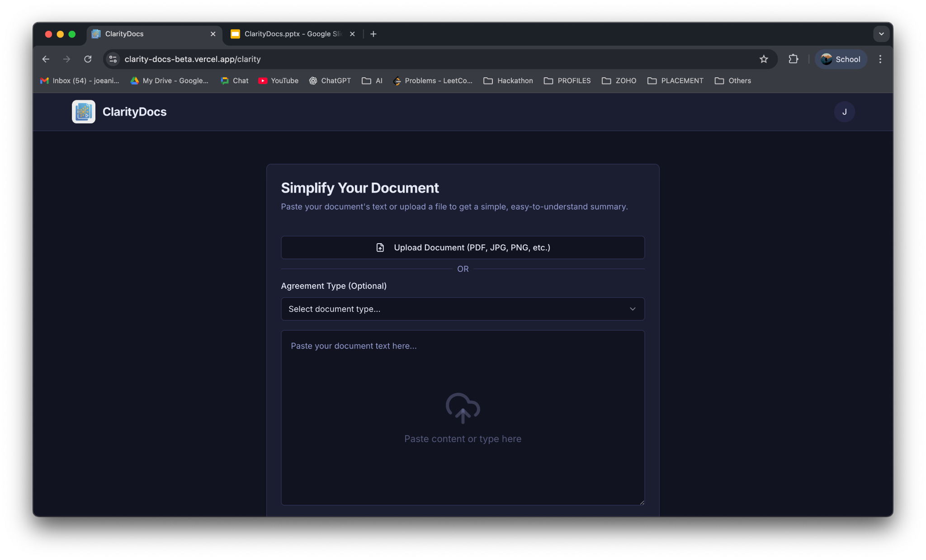The image size is (926, 560).
Task: Bookmark this page with star icon
Action: click(764, 59)
